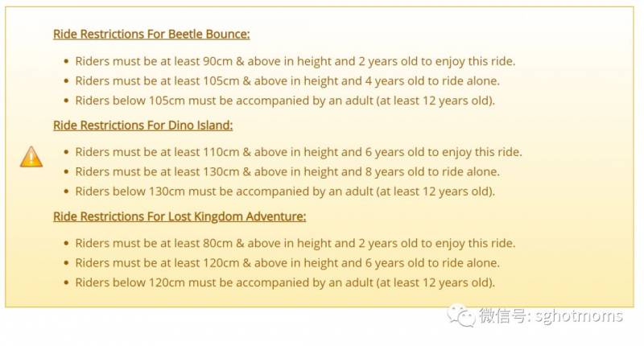
Task: Click the Beetle Bounce 105cm ride alone rule
Action: pos(287,80)
